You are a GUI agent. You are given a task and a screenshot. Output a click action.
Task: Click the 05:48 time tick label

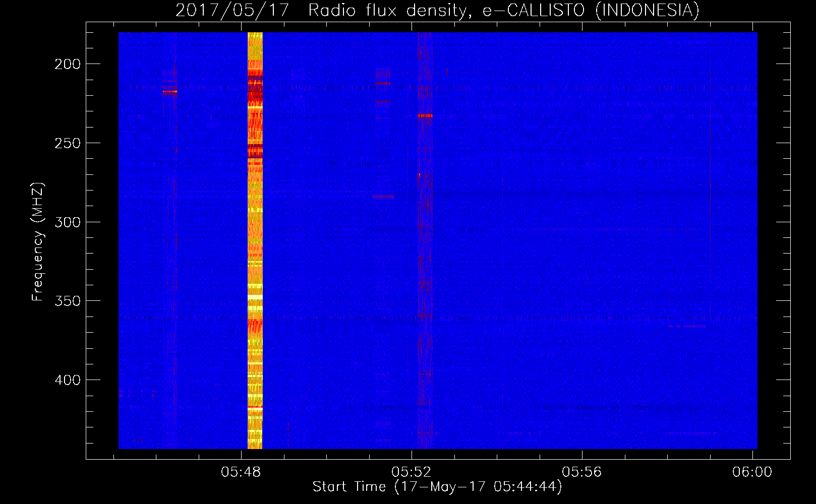click(x=241, y=472)
